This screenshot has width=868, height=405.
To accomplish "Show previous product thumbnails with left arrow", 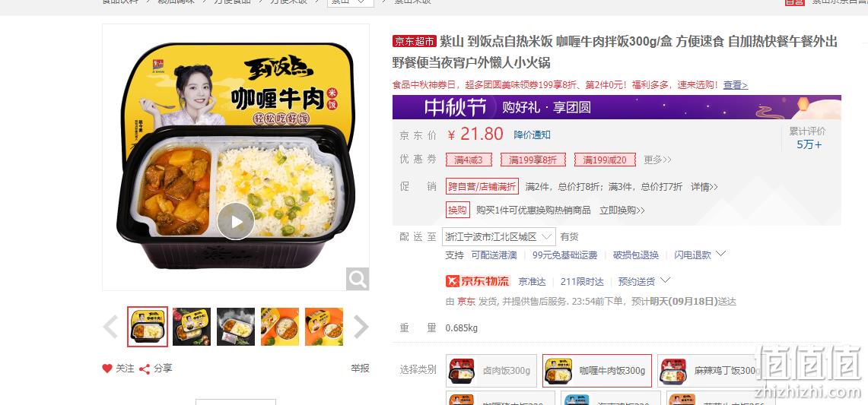I will pyautogui.click(x=111, y=327).
